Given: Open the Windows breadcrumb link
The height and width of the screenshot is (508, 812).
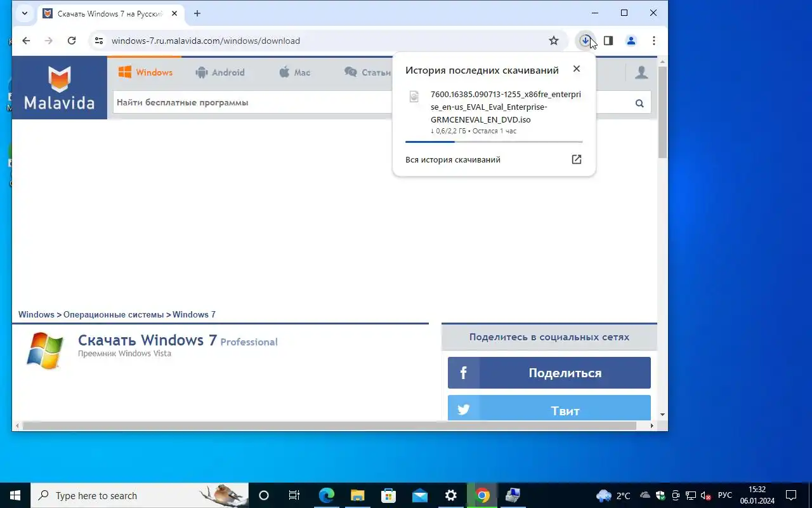Looking at the screenshot, I should coord(36,314).
